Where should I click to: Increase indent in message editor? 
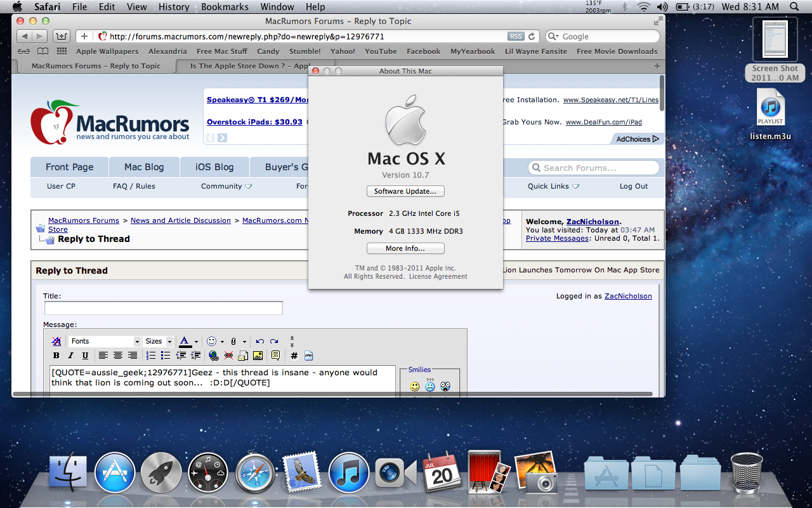195,356
